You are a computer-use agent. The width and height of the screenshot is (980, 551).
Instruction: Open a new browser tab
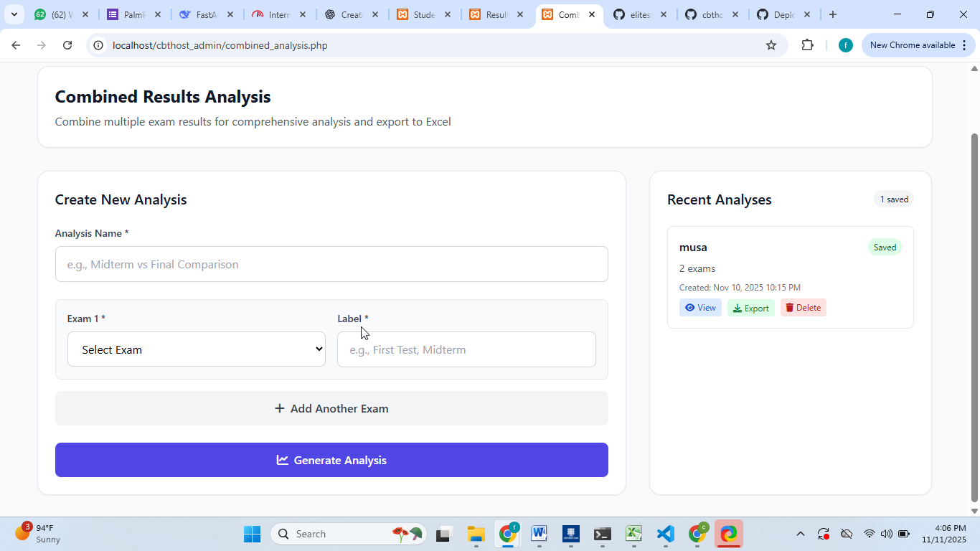pos(832,14)
